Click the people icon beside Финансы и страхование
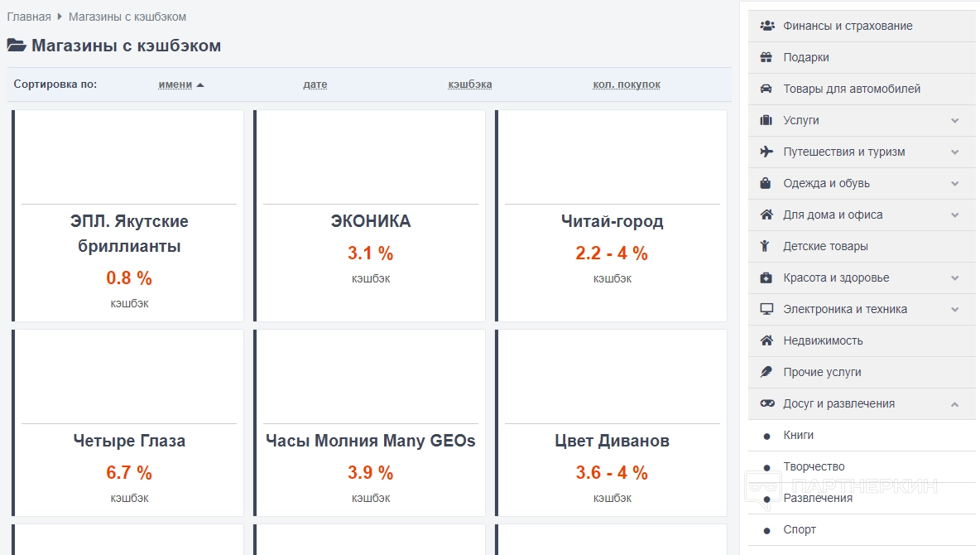This screenshot has height=555, width=980. point(766,26)
